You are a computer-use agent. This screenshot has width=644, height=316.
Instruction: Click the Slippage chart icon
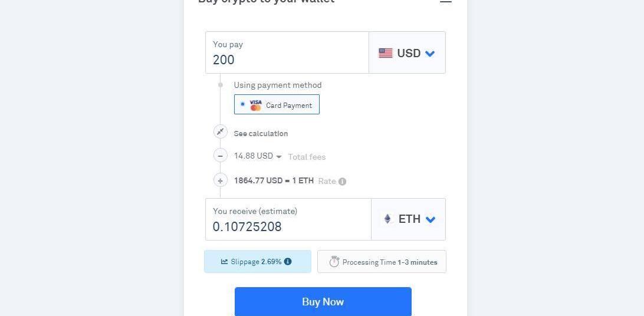(x=224, y=262)
